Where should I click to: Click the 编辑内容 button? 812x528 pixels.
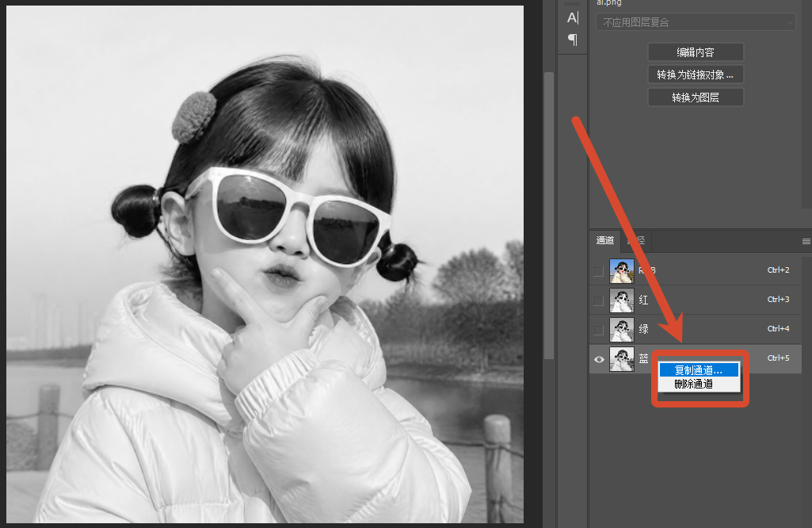click(696, 52)
